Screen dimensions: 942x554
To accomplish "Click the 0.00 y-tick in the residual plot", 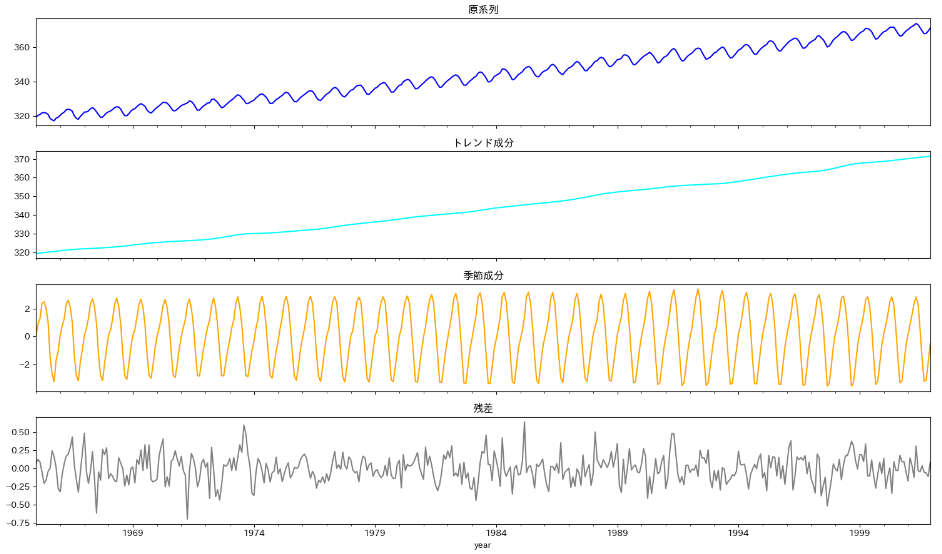I will tap(18, 468).
